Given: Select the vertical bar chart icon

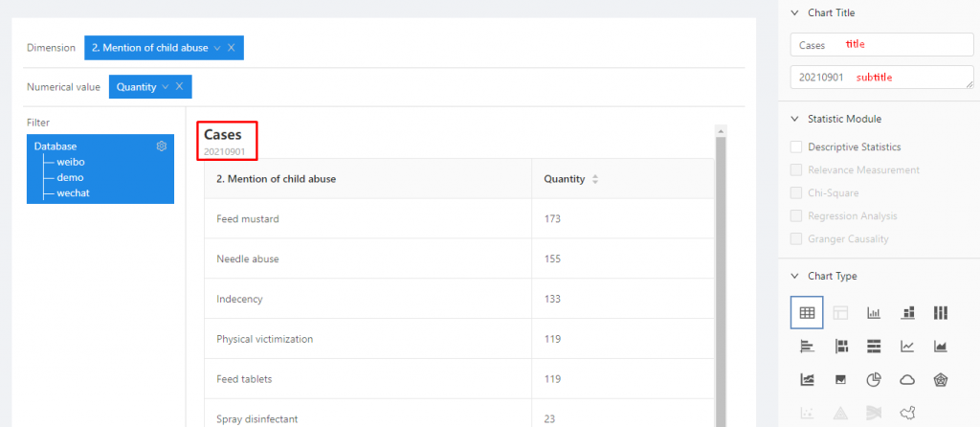Looking at the screenshot, I should (x=874, y=313).
